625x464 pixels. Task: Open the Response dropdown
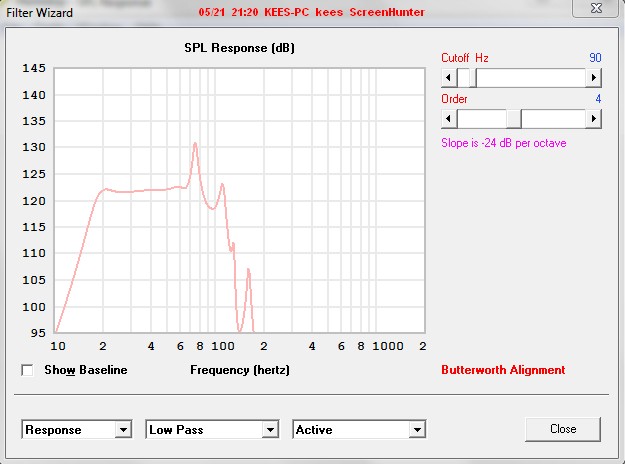(x=77, y=429)
